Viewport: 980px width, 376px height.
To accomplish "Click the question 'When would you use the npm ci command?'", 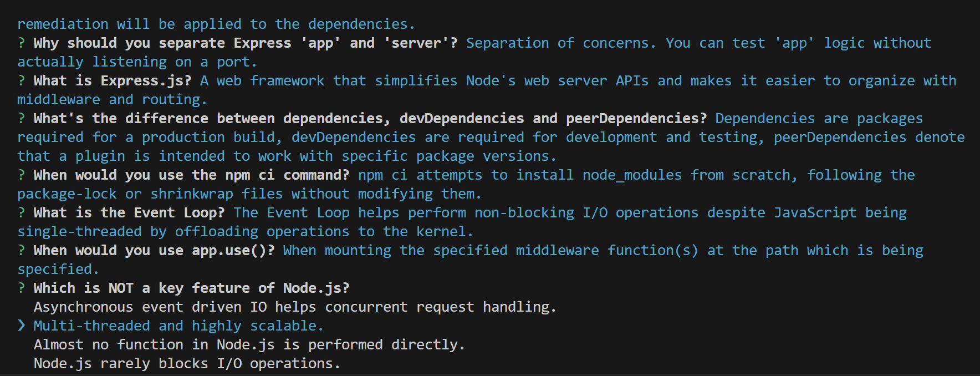I will coord(191,175).
